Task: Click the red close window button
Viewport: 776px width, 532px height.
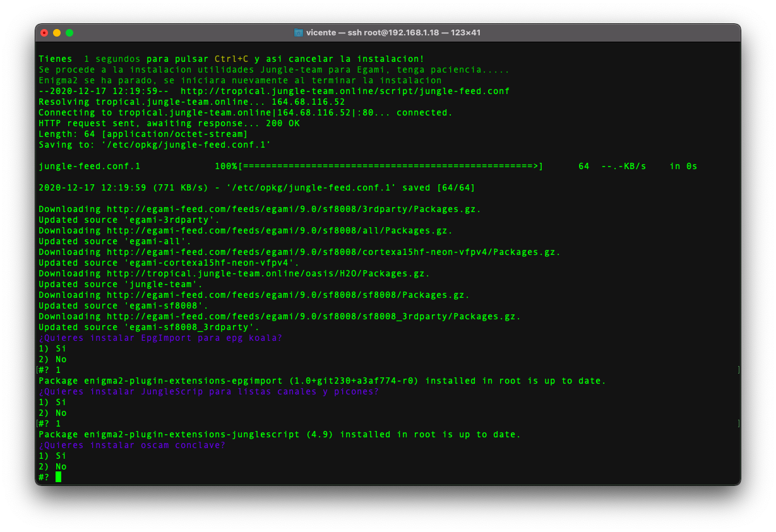Action: pos(44,33)
